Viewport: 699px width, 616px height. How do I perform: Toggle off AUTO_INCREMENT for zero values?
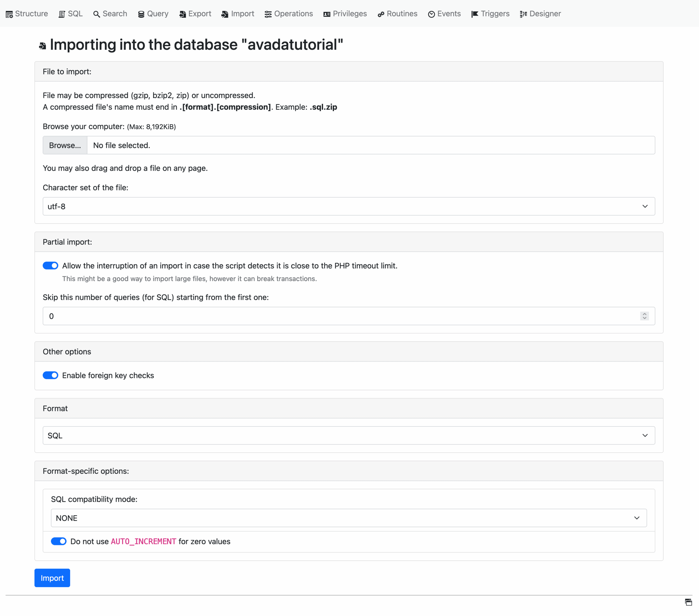[x=59, y=541]
